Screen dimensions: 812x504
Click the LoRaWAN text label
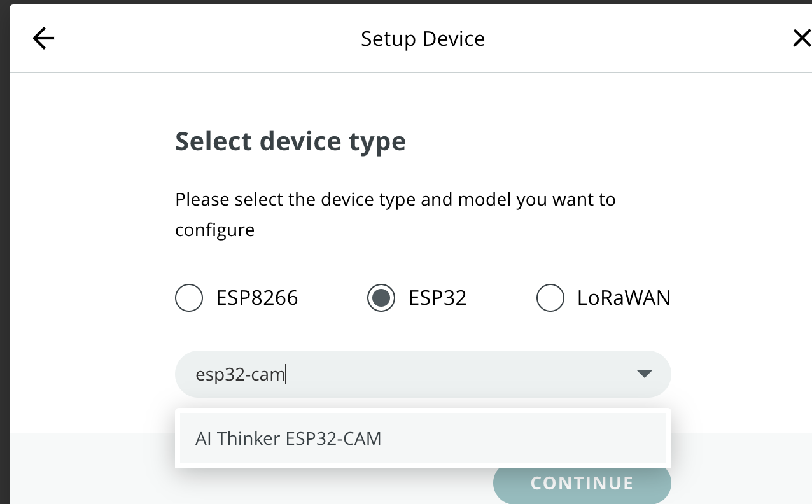[x=624, y=298]
